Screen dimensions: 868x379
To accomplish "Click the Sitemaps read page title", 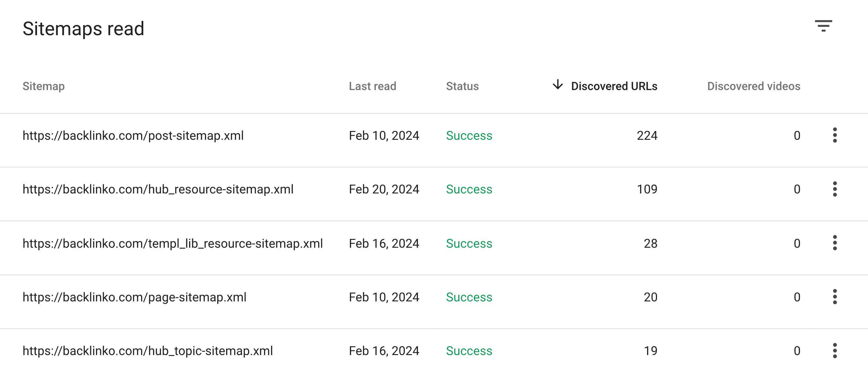I will 83,28.
